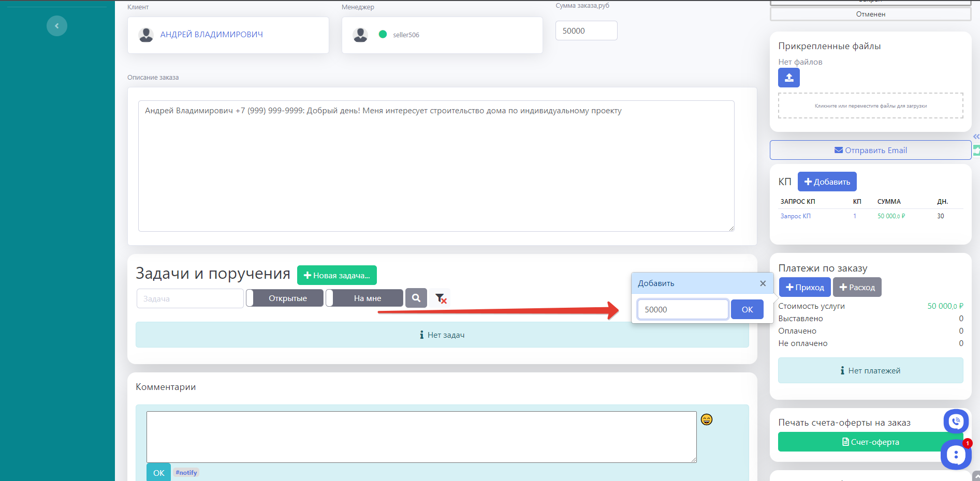Image resolution: width=980 pixels, height=481 pixels.
Task: Add income payment via Приход
Action: 805,288
